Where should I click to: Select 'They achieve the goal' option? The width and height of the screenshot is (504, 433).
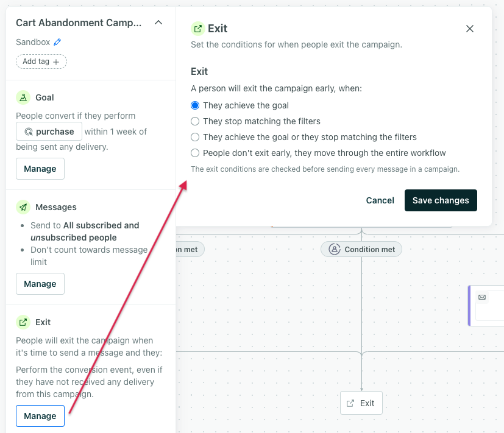195,105
